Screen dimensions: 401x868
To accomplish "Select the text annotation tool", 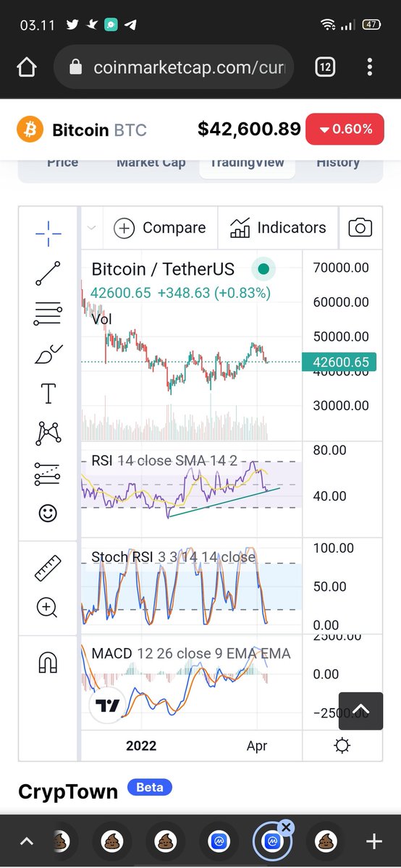I will [48, 394].
